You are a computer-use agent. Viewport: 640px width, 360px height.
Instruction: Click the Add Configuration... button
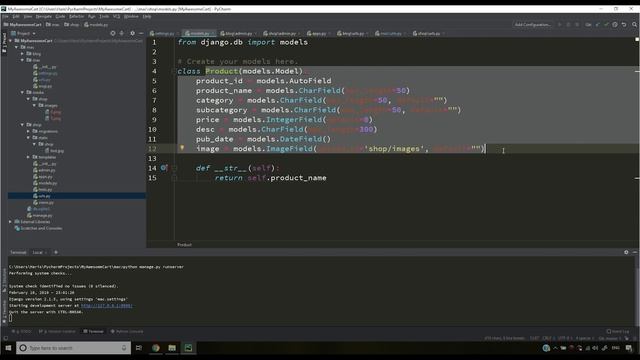click(x=532, y=24)
